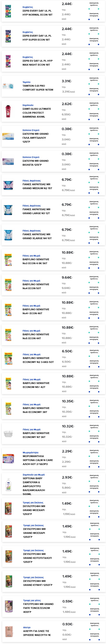The image size is (106, 644).
Task: Click ΣΚΥΛΟΤΡΟΦΗ MR GRAND ΚΥΝΗΓΙ 1250ΓΡ title
Action: click(x=38, y=583)
